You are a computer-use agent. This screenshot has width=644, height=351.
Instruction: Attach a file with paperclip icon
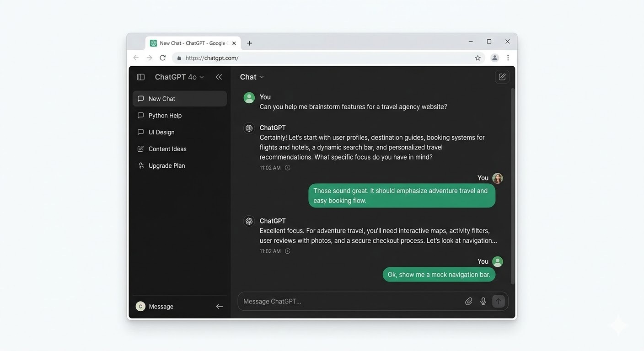point(469,301)
